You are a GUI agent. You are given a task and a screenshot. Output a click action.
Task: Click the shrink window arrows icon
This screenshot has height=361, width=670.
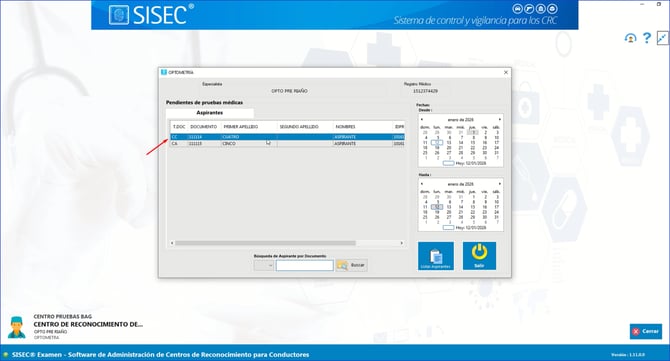[662, 38]
